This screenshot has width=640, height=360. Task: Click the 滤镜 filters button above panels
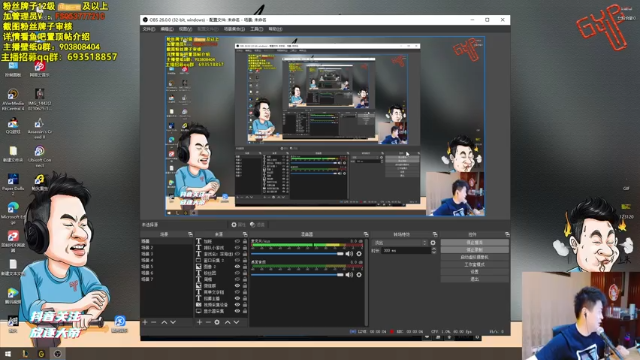(x=258, y=224)
